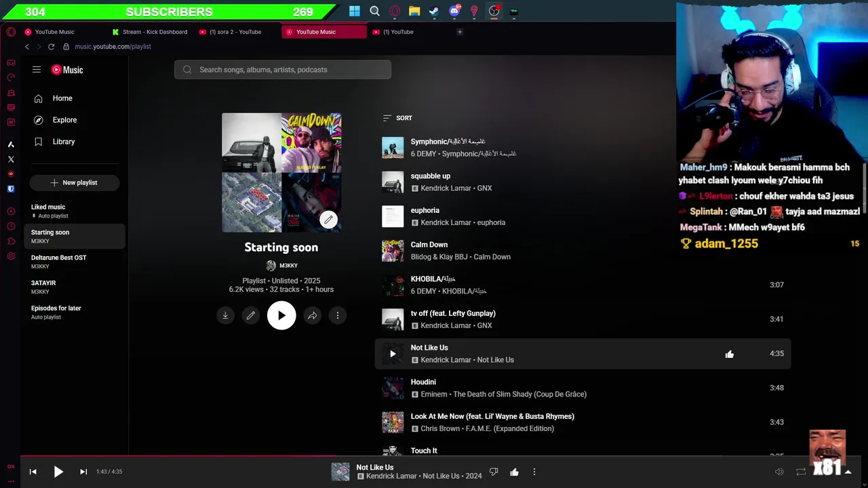Viewport: 868px width, 488px height.
Task: Click KHOBILA song title
Action: coord(433,279)
